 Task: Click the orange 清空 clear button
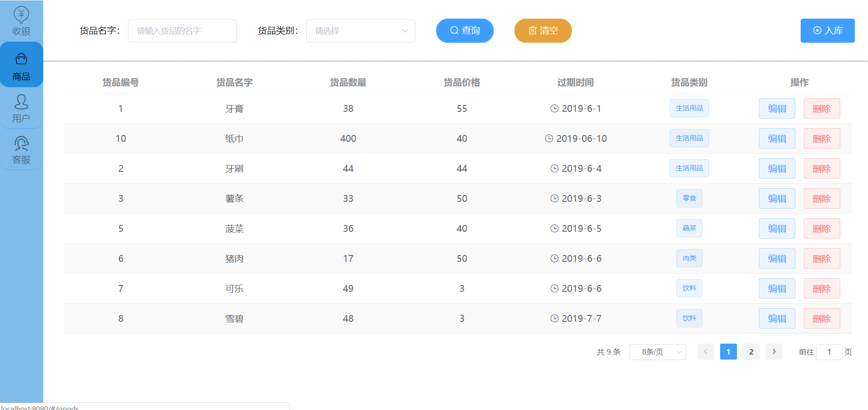[x=543, y=30]
